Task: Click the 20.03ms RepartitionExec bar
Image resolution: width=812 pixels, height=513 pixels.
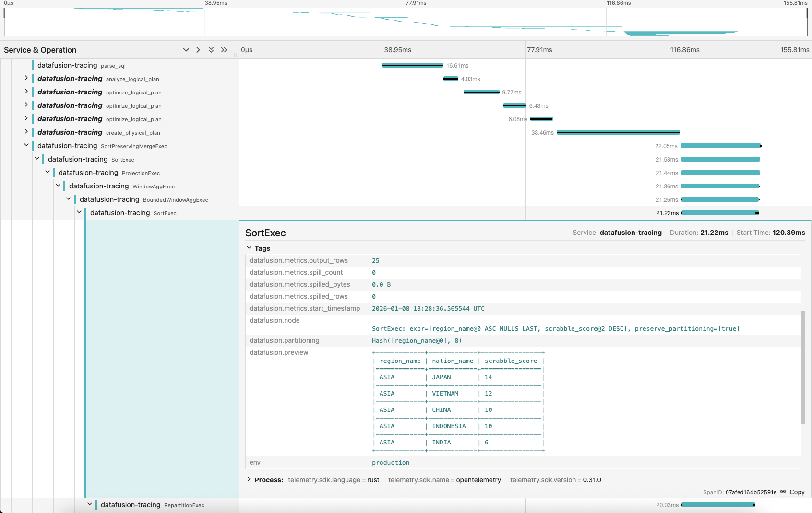Action: pyautogui.click(x=718, y=505)
